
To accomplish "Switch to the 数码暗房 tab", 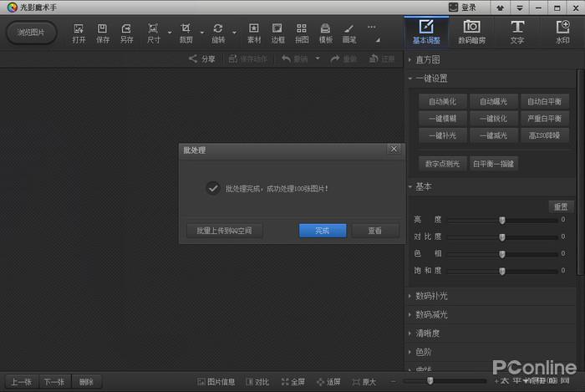I will (471, 32).
